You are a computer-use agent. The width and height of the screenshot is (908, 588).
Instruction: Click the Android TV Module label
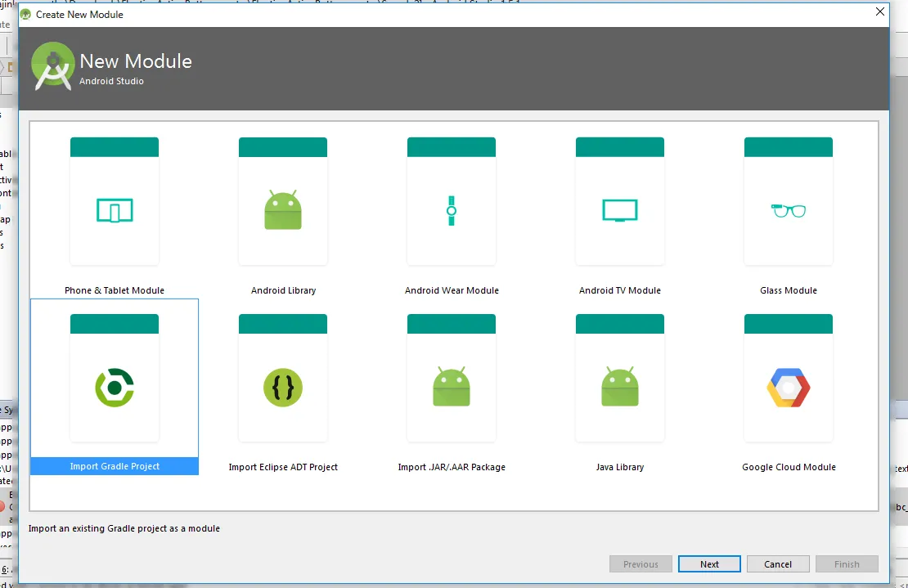coord(619,290)
